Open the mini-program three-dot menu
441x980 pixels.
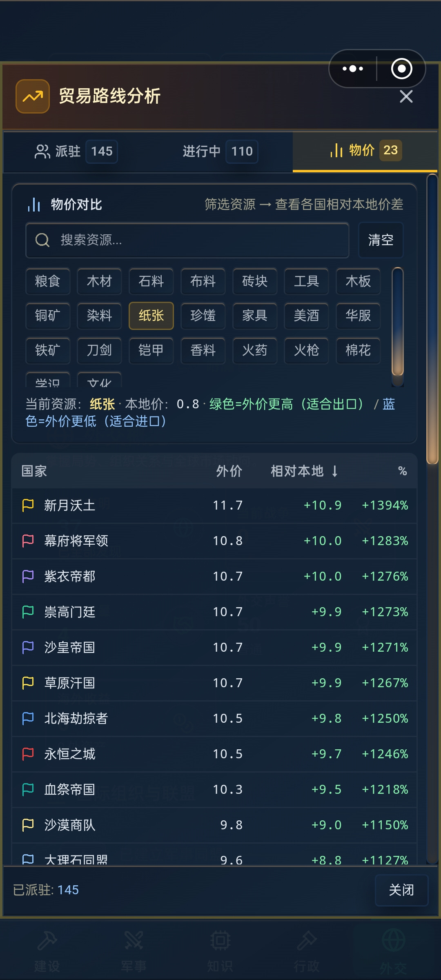(353, 69)
